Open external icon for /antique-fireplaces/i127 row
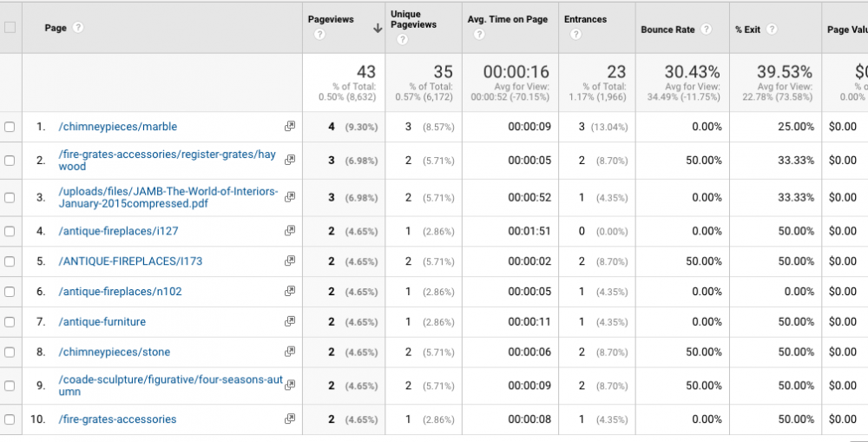 tap(290, 231)
